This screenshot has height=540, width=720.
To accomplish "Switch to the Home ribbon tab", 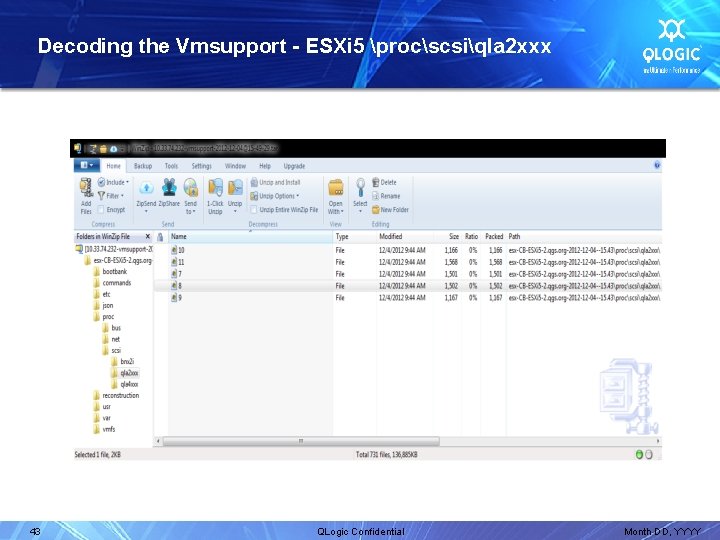I will (113, 166).
